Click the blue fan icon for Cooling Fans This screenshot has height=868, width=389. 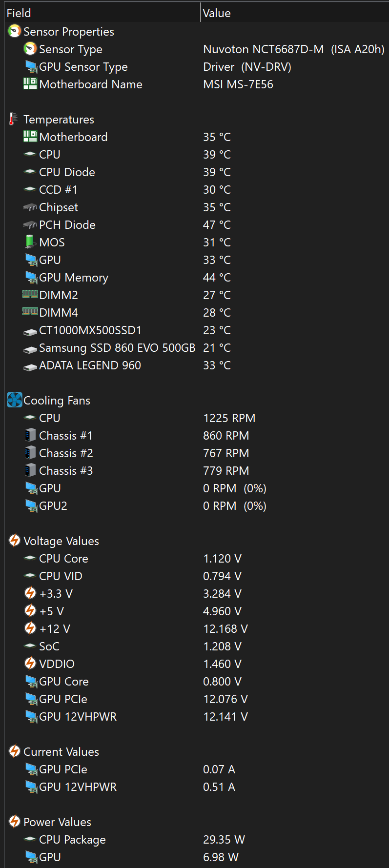(15, 400)
